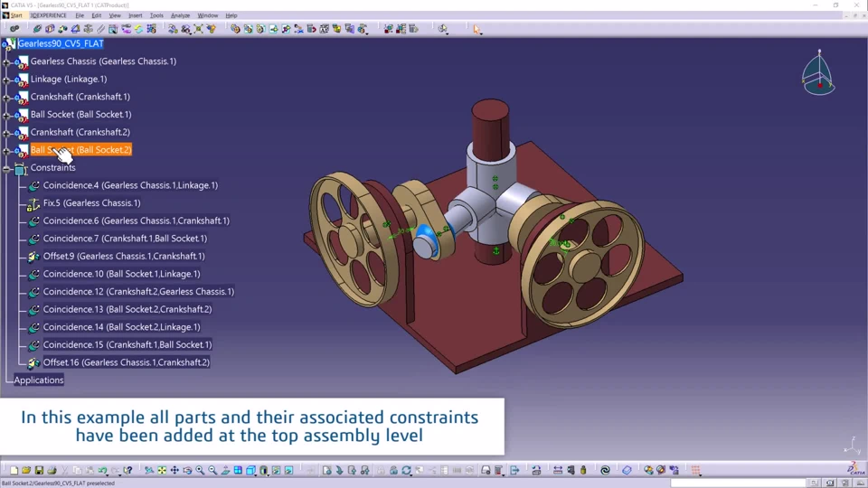Click the Manipulation cross arrows icon in top toolbar
This screenshot has height=488, width=868.
199,29
